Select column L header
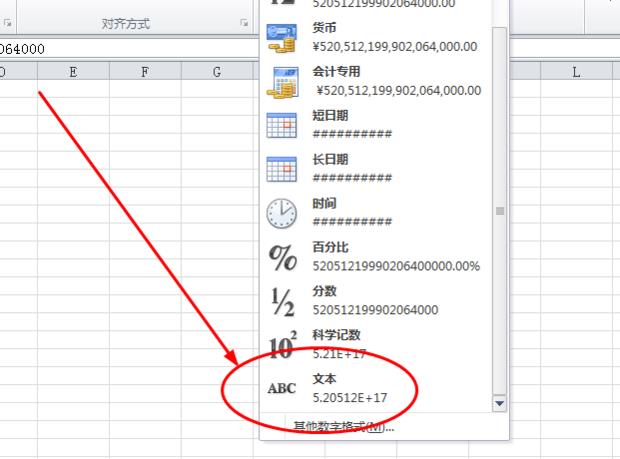 tap(576, 71)
